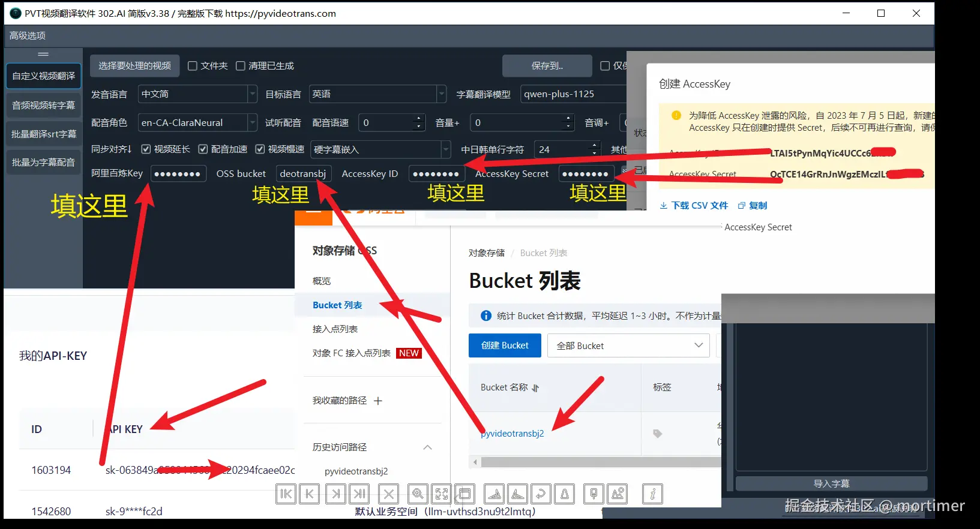Switch to 批量翻译srt字幕 sidebar tab
This screenshot has width=980, height=529.
pos(44,134)
